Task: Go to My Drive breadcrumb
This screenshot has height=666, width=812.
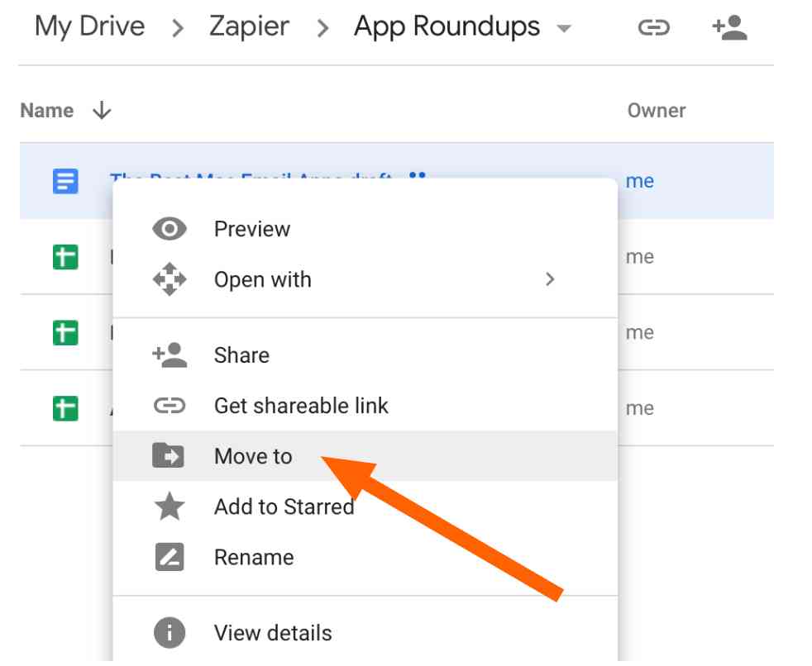Action: [89, 26]
